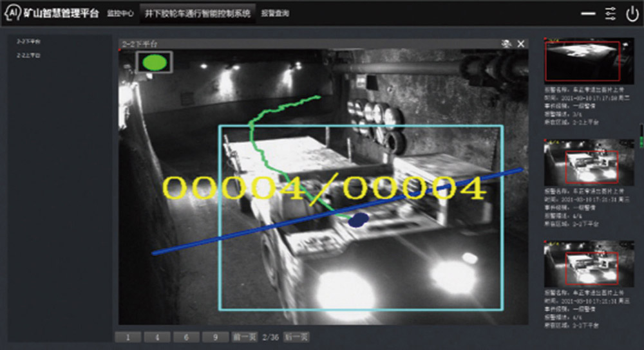
Task: Click the dark blue dot on the vehicle
Action: coord(359,219)
